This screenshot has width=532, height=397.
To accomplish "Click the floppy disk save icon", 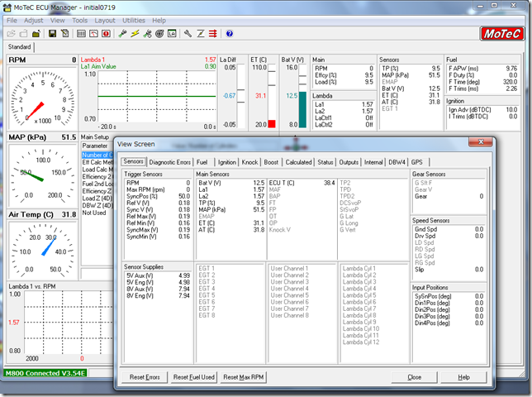I will (52, 34).
